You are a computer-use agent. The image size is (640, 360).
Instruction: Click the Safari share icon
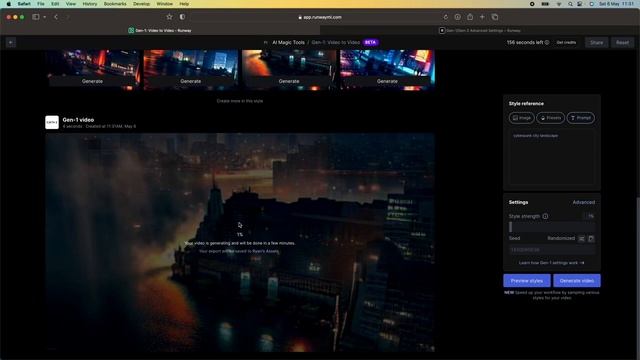470,17
